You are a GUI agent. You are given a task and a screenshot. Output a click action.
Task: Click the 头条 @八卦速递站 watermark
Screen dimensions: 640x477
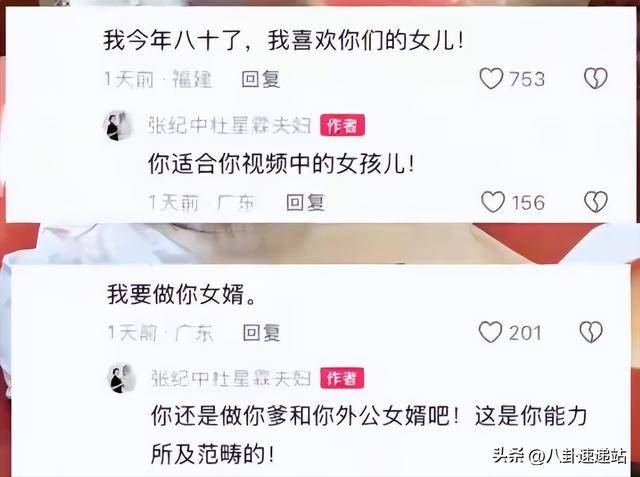tap(559, 456)
